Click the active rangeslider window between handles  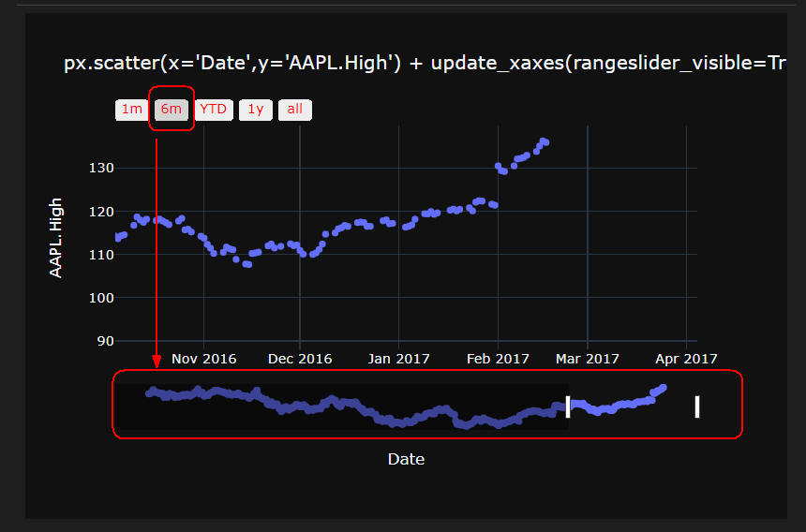[633, 406]
